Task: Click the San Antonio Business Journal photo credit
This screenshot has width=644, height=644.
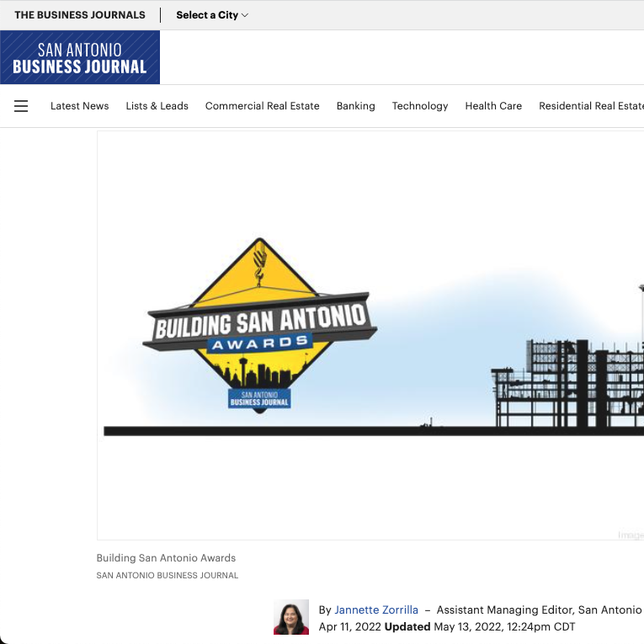Action: (x=168, y=576)
